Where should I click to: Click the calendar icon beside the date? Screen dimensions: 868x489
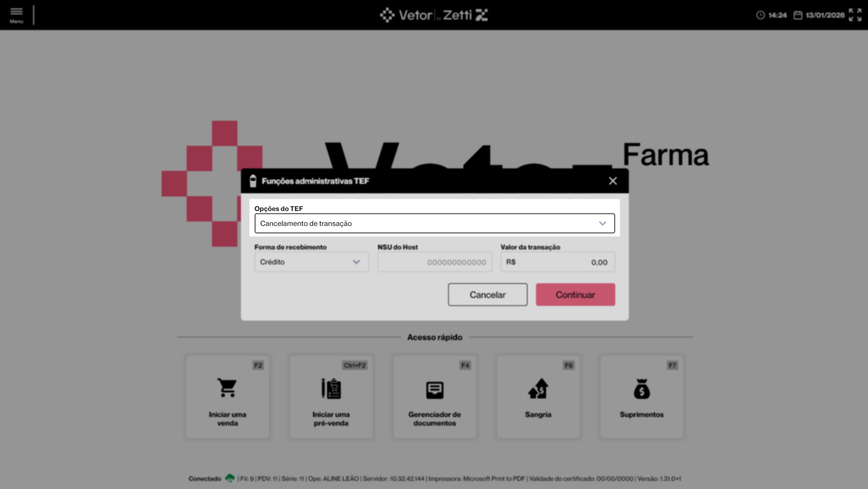[798, 15]
